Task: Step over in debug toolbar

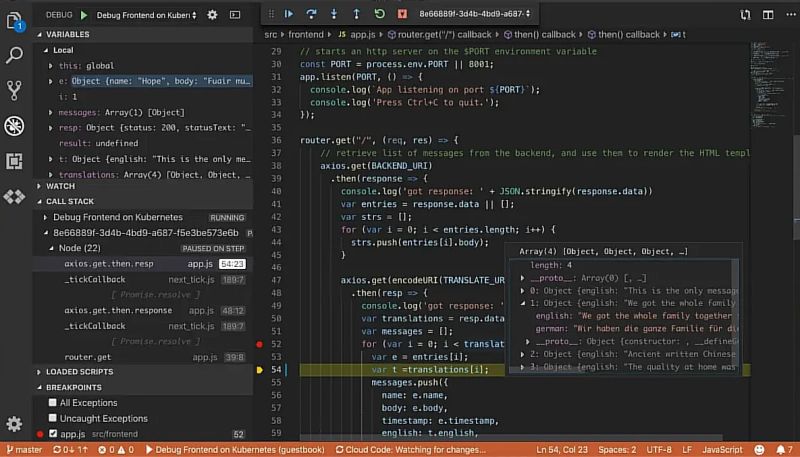Action: [x=311, y=14]
